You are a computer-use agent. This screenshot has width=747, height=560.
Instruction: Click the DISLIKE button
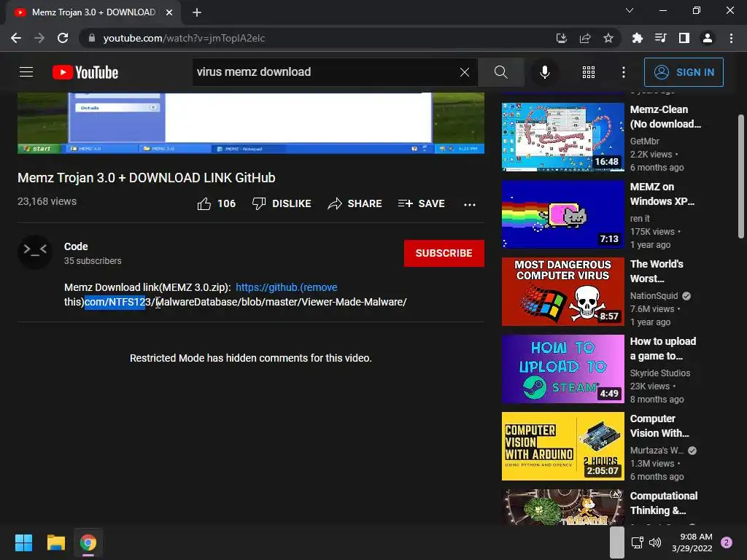(x=282, y=204)
